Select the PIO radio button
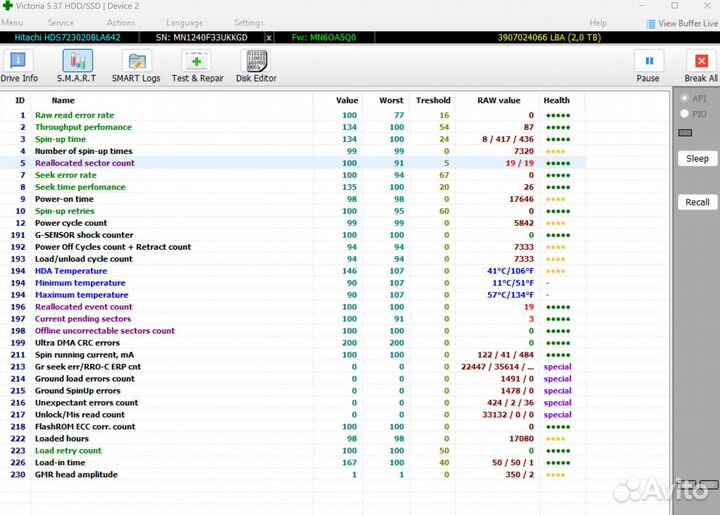This screenshot has height=515, width=720. [684, 114]
